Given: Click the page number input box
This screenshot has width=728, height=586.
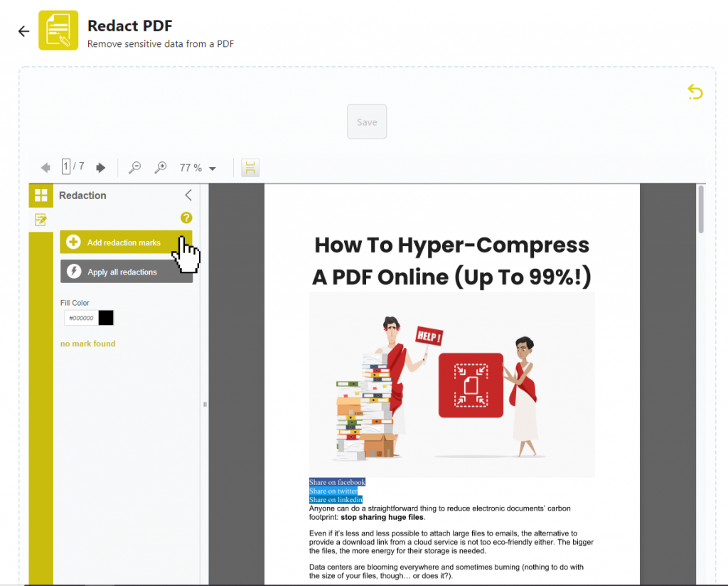Looking at the screenshot, I should point(65,167).
